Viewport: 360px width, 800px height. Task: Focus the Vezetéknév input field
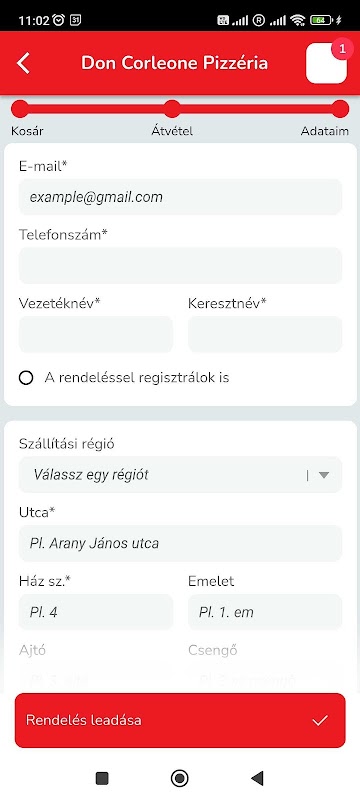tap(96, 334)
